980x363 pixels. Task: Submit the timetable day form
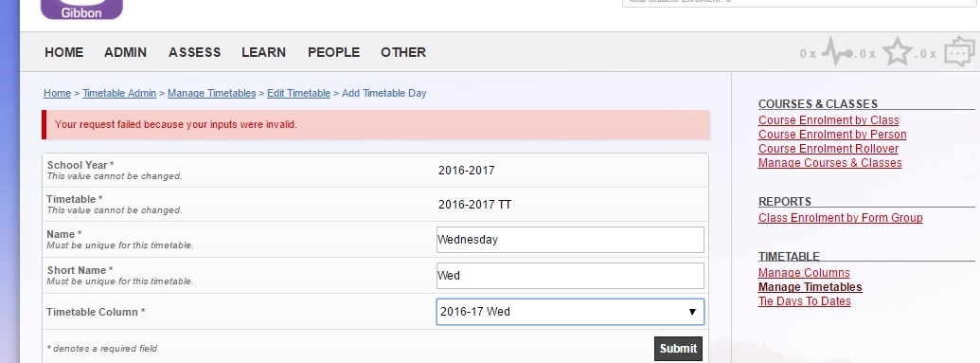coord(678,349)
